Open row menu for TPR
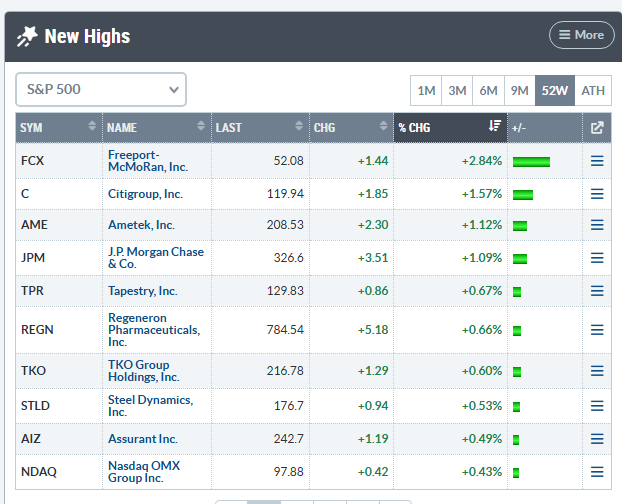 (597, 291)
